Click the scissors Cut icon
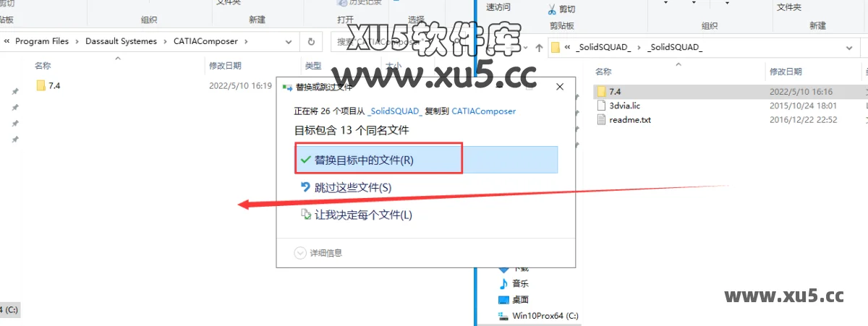868x326 pixels. click(x=551, y=9)
